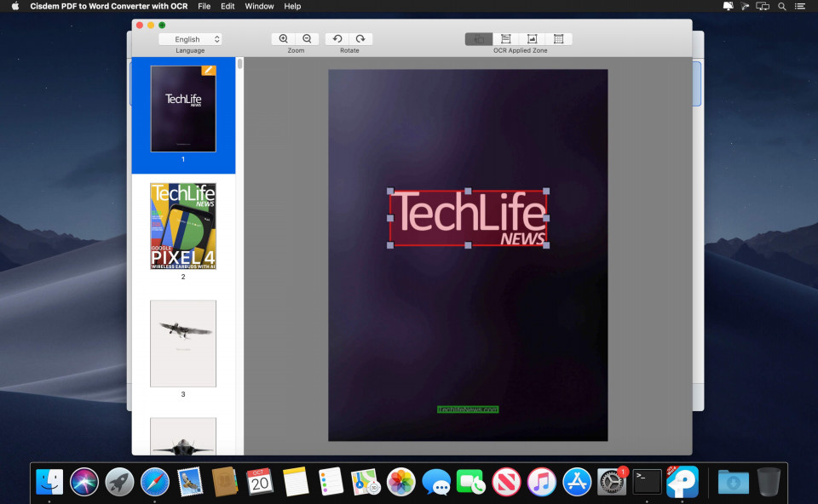This screenshot has width=818, height=504.
Task: Select page 4 thumbnail at the bottom of the sidebar
Action: tap(183, 436)
